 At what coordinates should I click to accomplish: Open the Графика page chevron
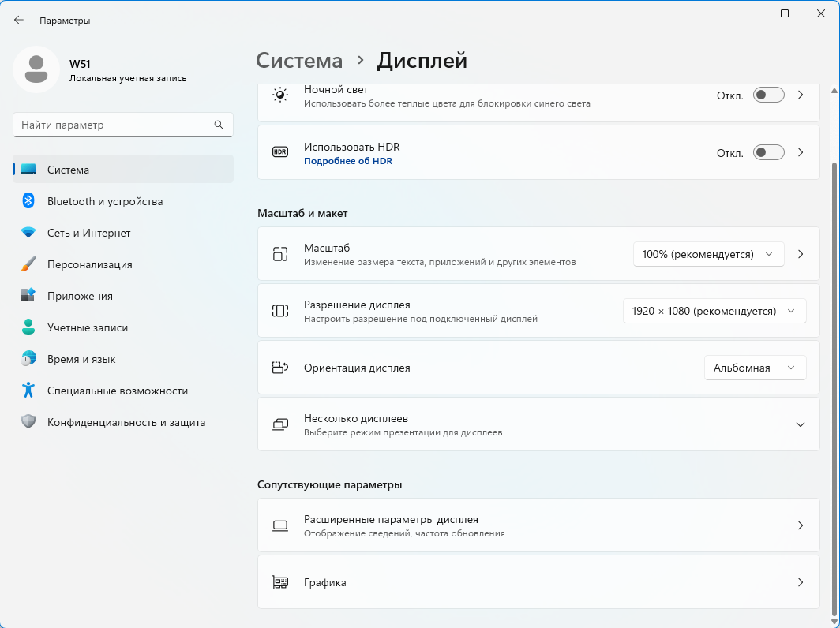801,582
